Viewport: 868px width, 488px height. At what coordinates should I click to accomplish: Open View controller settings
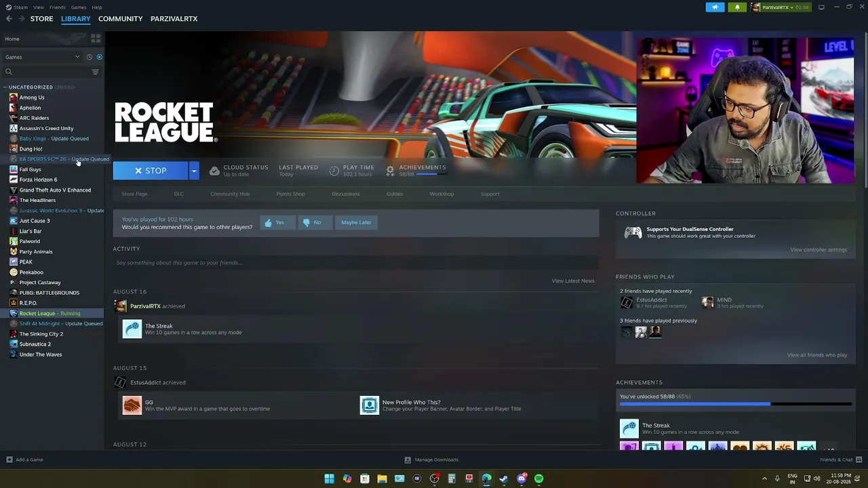(818, 250)
